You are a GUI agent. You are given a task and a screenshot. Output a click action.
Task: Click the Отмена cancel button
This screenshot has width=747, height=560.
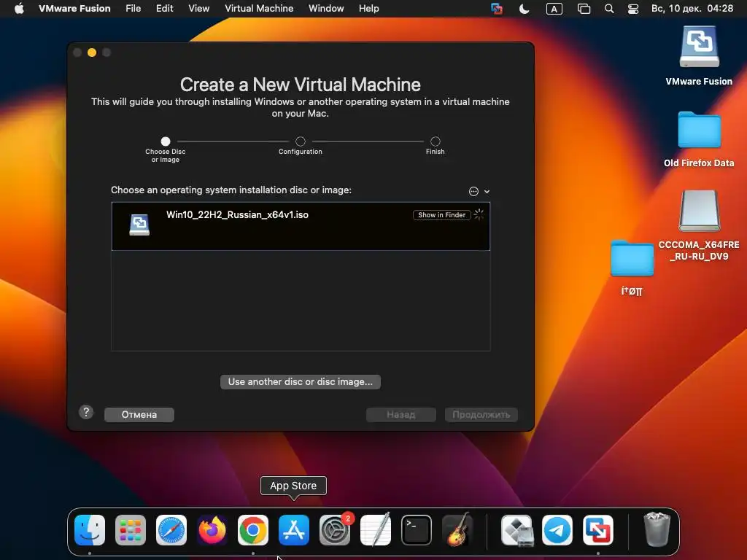(139, 414)
